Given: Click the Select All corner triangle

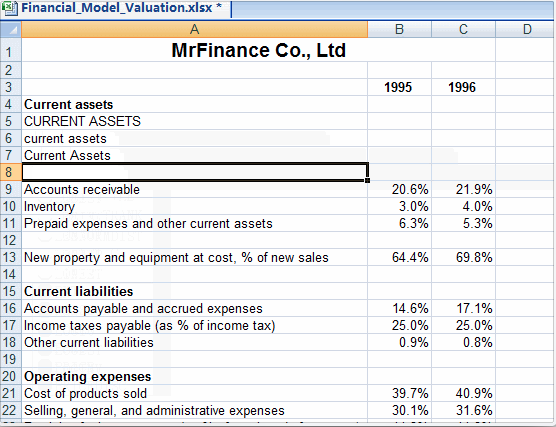Looking at the screenshot, I should tap(11, 29).
